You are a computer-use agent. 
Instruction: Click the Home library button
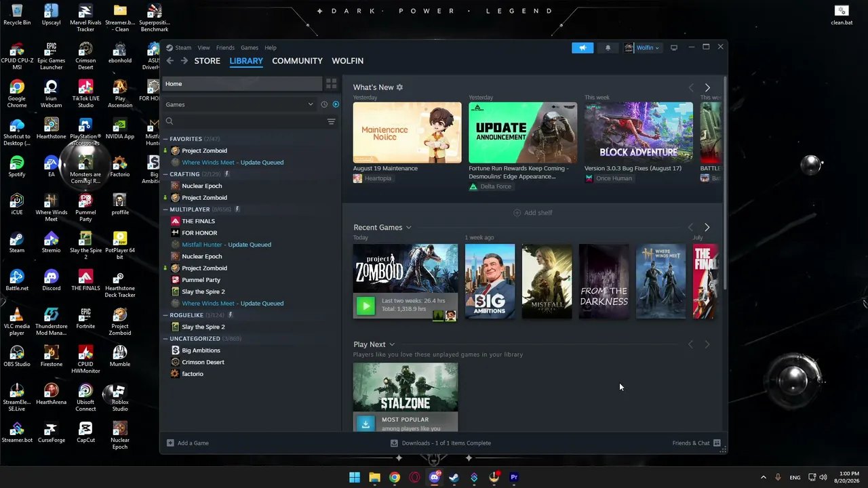[242, 83]
